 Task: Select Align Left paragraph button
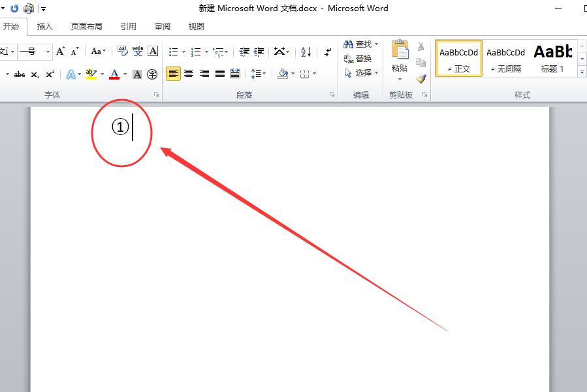(x=173, y=74)
